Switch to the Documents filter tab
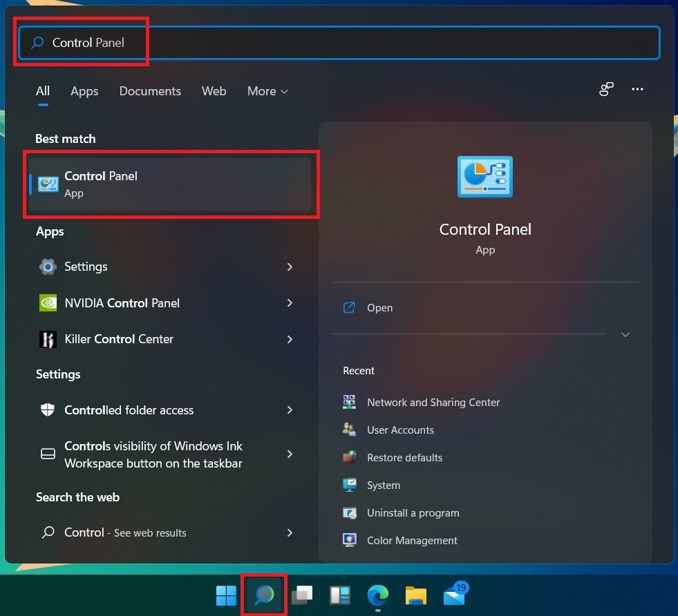Viewport: 678px width, 616px height. coord(150,91)
